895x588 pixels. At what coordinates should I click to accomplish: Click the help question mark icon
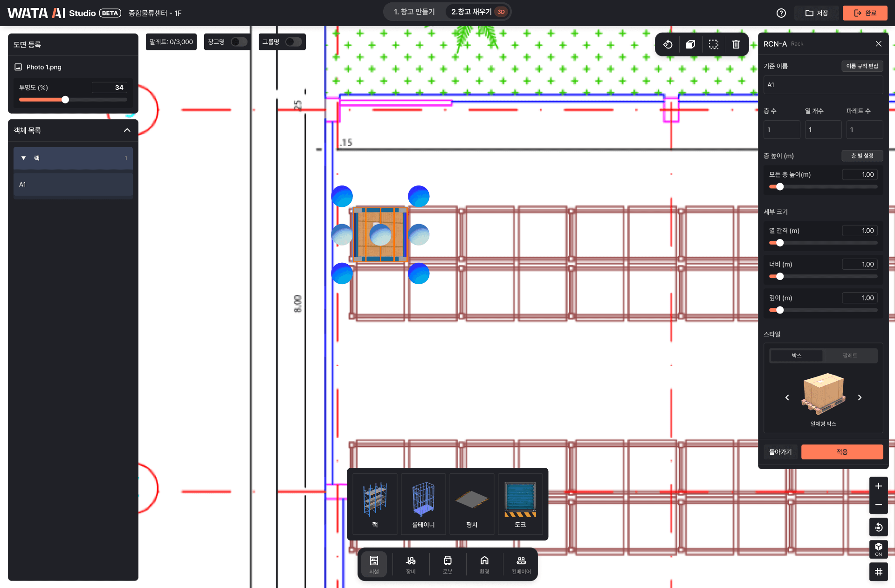click(x=781, y=13)
